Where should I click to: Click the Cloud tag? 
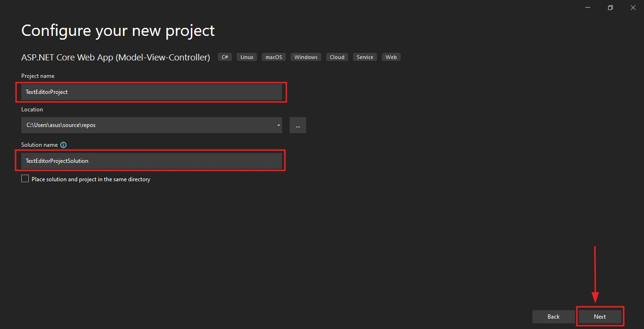point(337,57)
